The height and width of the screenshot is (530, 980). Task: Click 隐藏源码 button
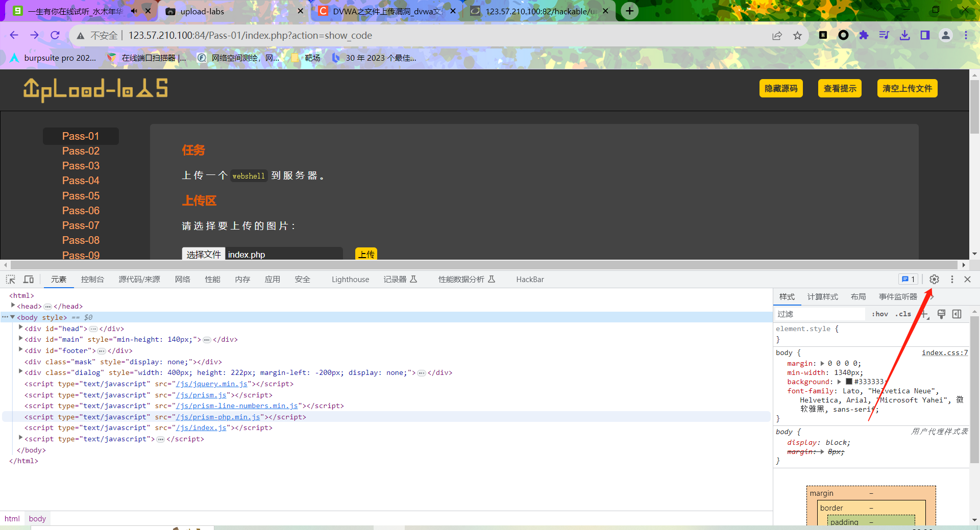pos(781,88)
